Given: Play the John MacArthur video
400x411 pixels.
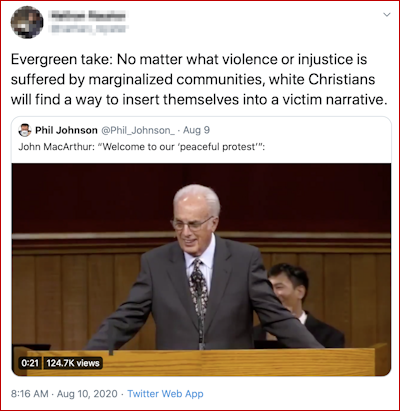Looking at the screenshot, I should 201,269.
